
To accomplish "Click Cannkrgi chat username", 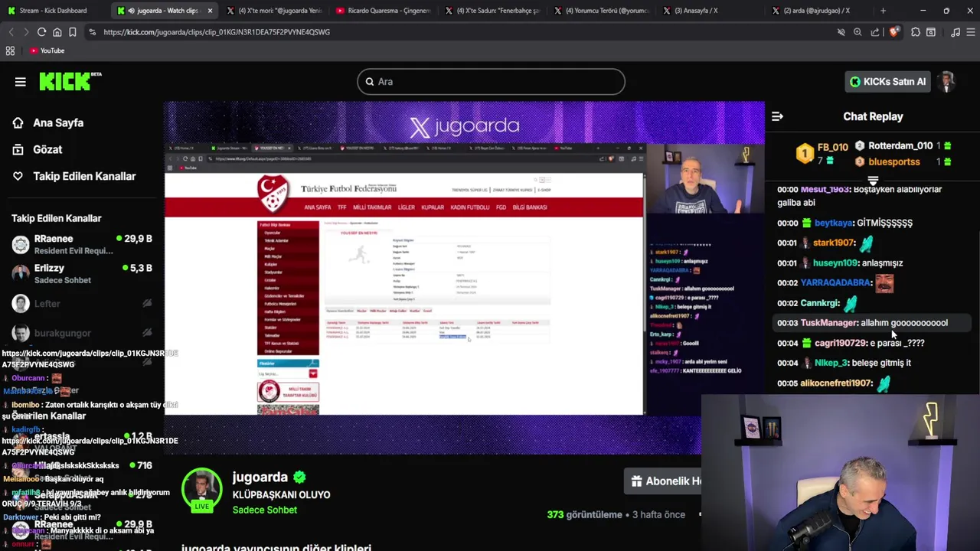I will coord(820,303).
